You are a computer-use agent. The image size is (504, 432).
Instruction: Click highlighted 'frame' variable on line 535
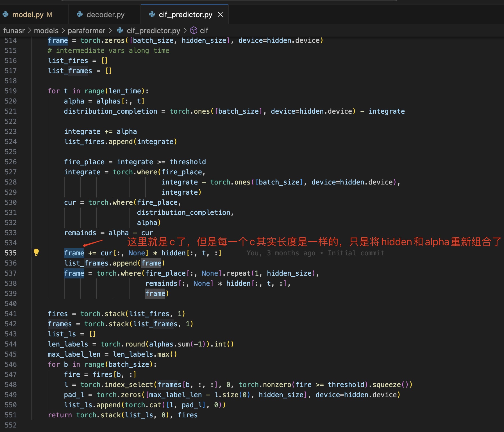click(x=74, y=253)
